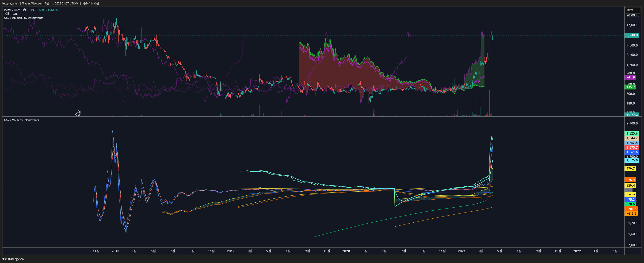This screenshot has height=263, width=644.
Task: Click the yellow 779.7 value label
Action: click(x=630, y=169)
